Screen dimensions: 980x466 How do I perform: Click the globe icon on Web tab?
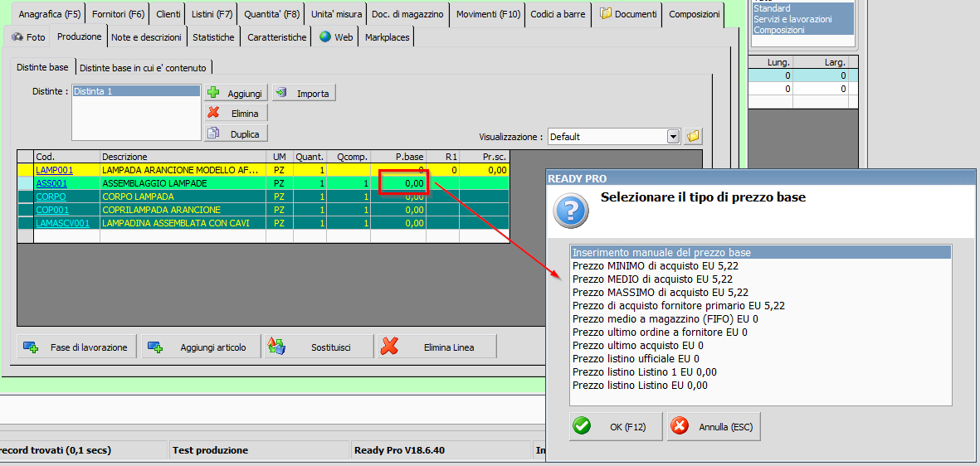coord(325,36)
